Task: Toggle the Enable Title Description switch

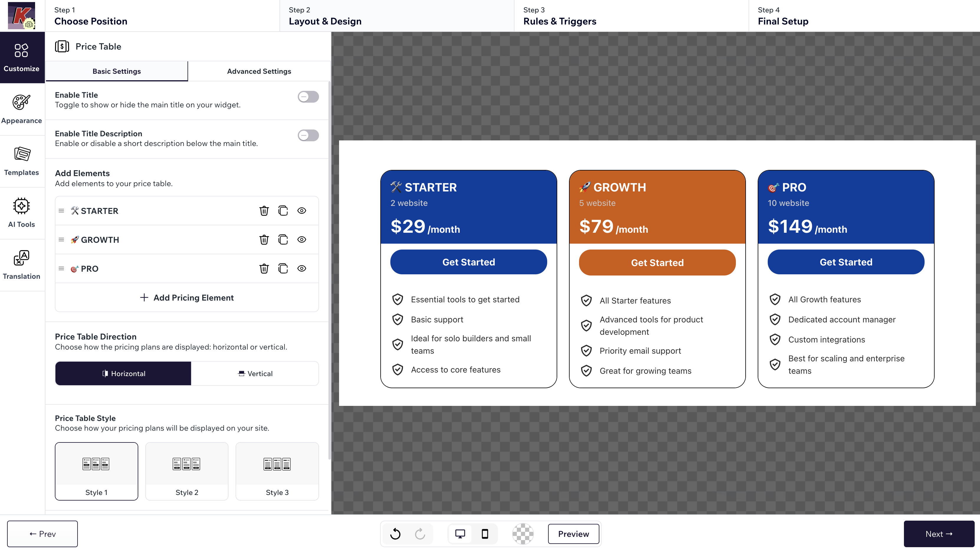Action: click(308, 135)
